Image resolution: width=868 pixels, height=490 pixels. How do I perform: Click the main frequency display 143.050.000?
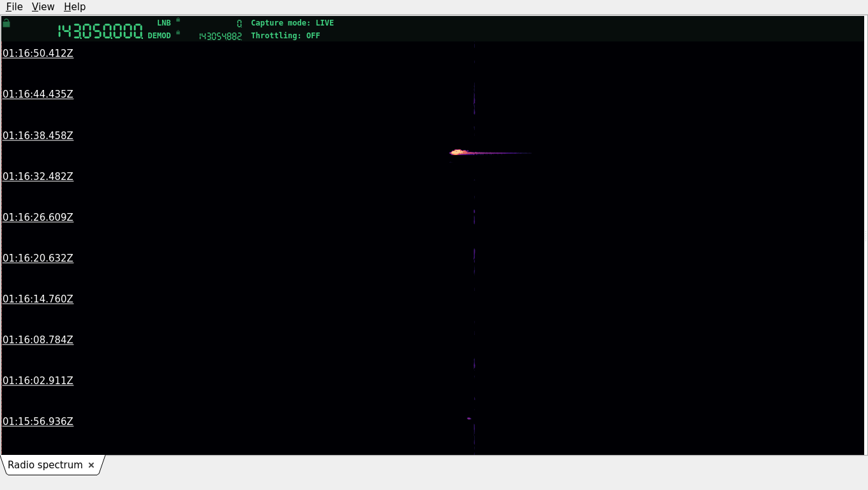point(100,31)
